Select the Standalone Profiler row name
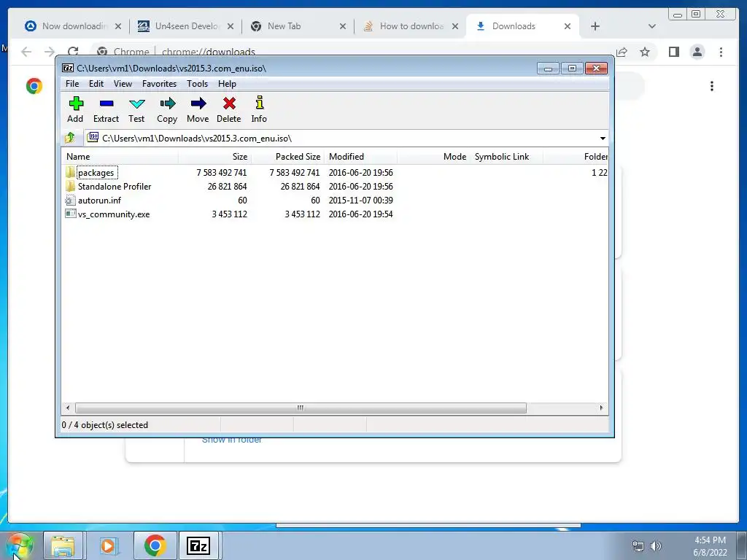747x560 pixels. 115,186
